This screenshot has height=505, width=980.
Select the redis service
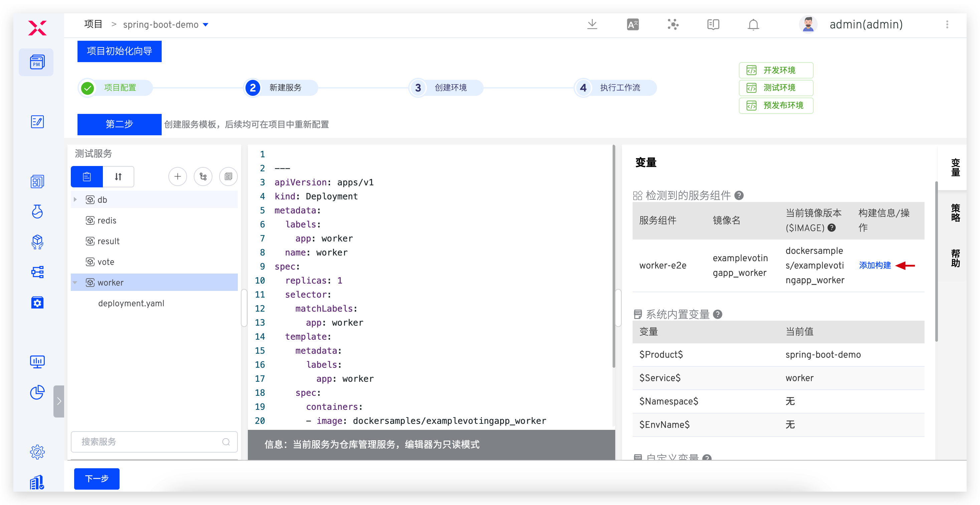pyautogui.click(x=154, y=220)
